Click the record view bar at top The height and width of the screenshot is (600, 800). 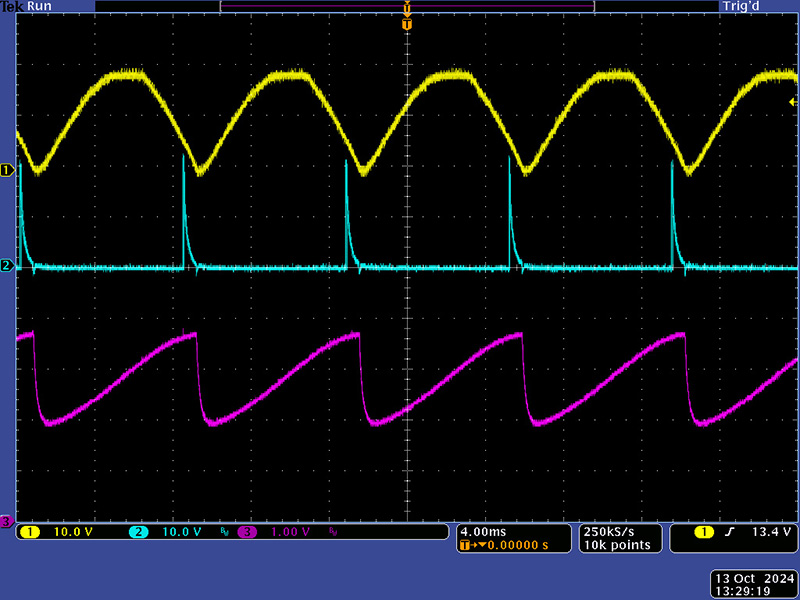[x=406, y=6]
